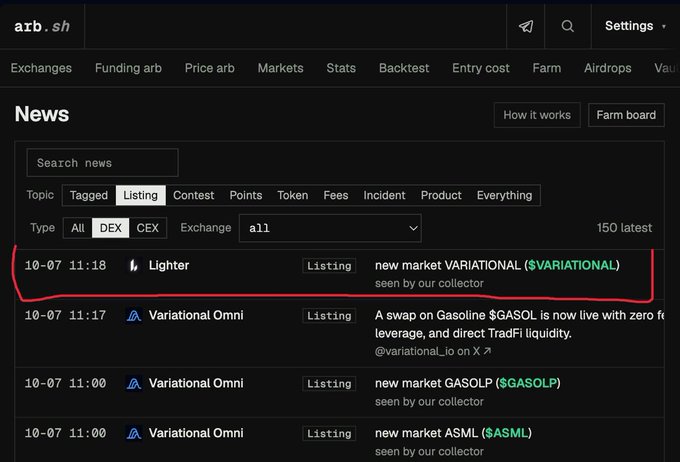Open the Settings dropdown menu
The width and height of the screenshot is (680, 462).
click(635, 26)
